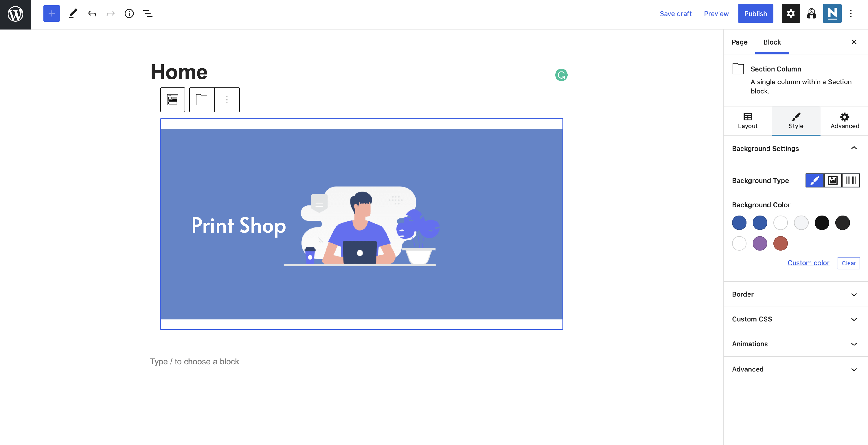Screen dimensions: 868x445
Task: Toggle the settings gear sidebar button
Action: pyautogui.click(x=790, y=14)
